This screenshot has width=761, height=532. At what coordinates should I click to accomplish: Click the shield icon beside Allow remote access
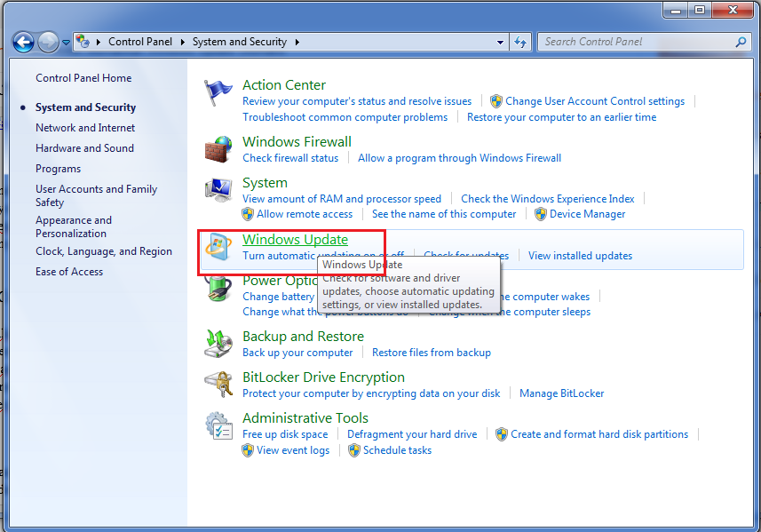click(248, 214)
